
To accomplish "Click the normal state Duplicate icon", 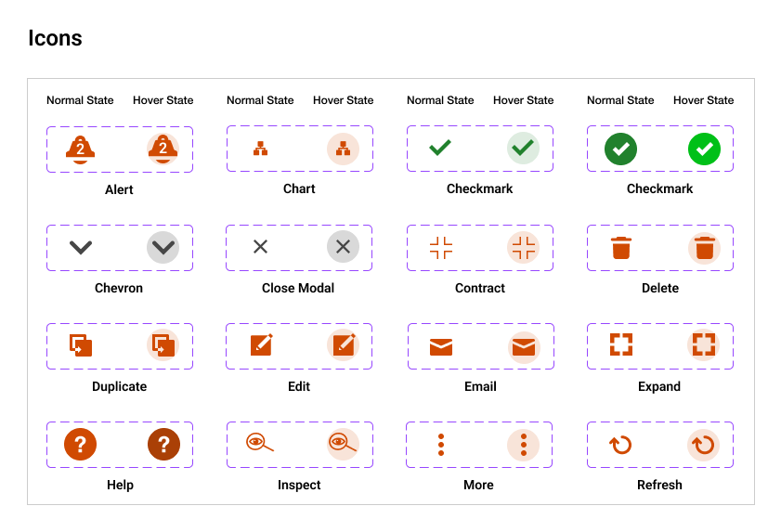I will coord(81,346).
